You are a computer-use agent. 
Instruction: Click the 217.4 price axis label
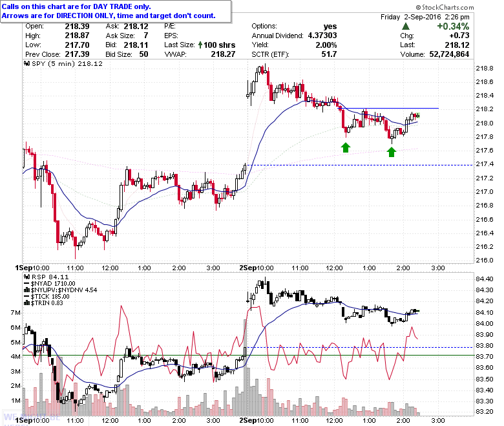pyautogui.click(x=485, y=164)
